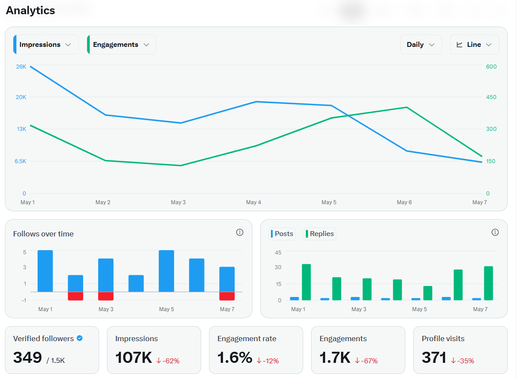The width and height of the screenshot is (526, 380).
Task: Click the green May 7 replies bar
Action: click(488, 283)
